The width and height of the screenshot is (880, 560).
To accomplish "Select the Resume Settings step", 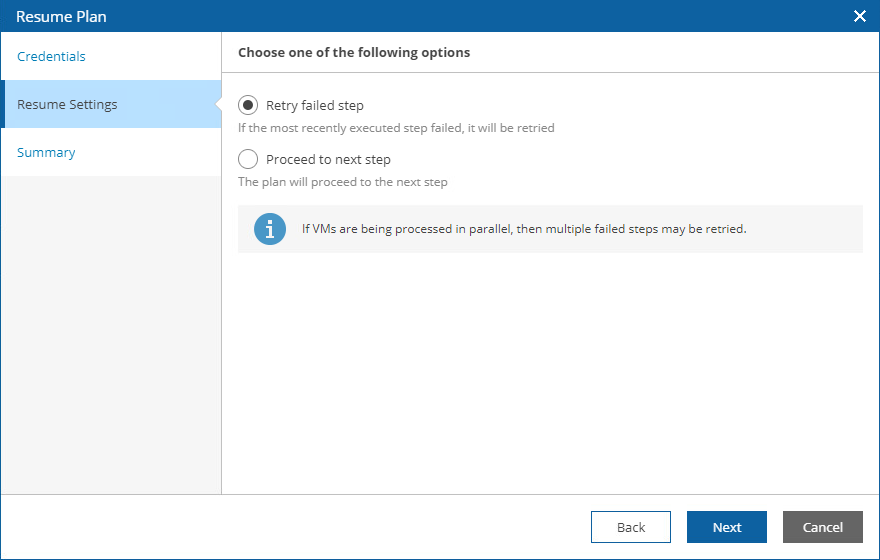I will pyautogui.click(x=67, y=104).
